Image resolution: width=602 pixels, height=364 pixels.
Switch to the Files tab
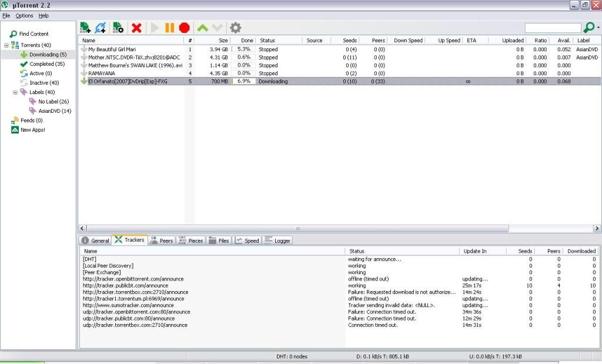coord(219,241)
